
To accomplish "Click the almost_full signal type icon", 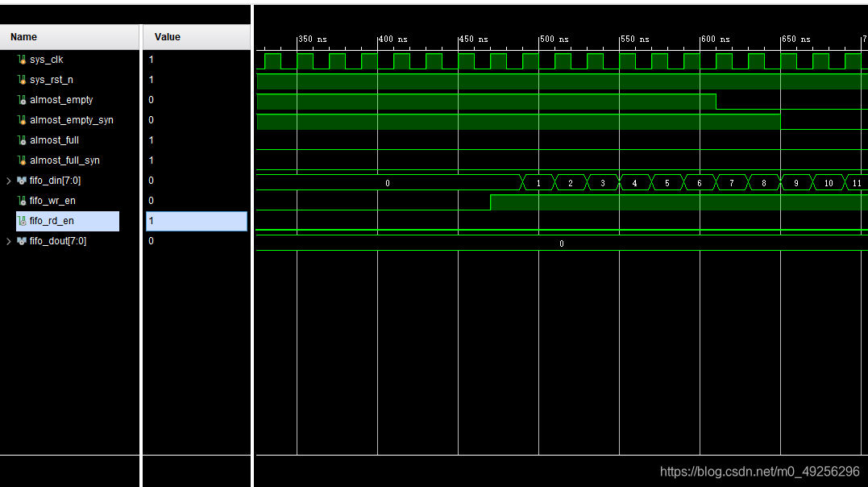I will (22, 140).
